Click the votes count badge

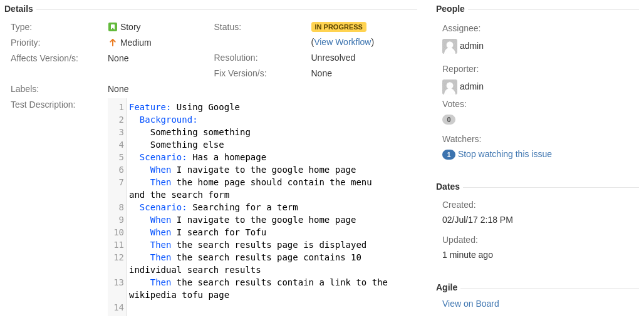449,120
